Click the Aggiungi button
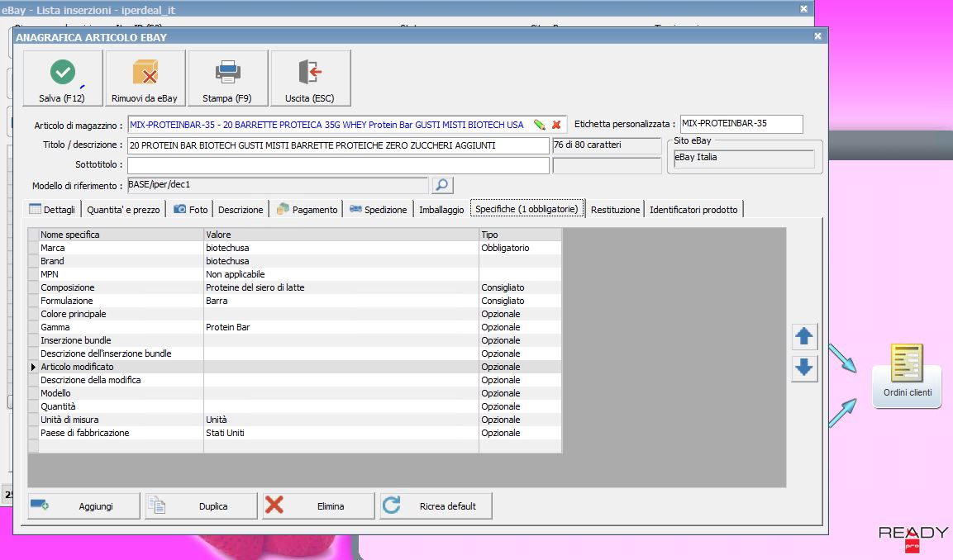This screenshot has width=953, height=560. click(x=83, y=506)
